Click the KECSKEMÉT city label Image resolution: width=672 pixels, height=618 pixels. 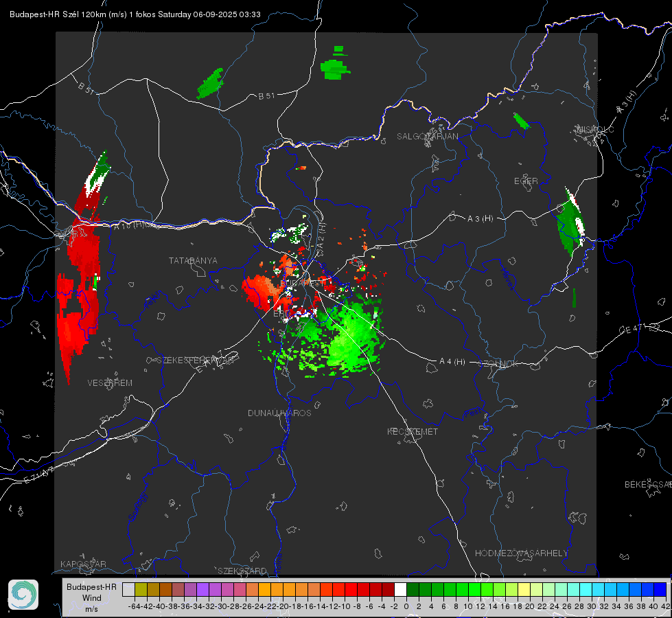point(413,431)
